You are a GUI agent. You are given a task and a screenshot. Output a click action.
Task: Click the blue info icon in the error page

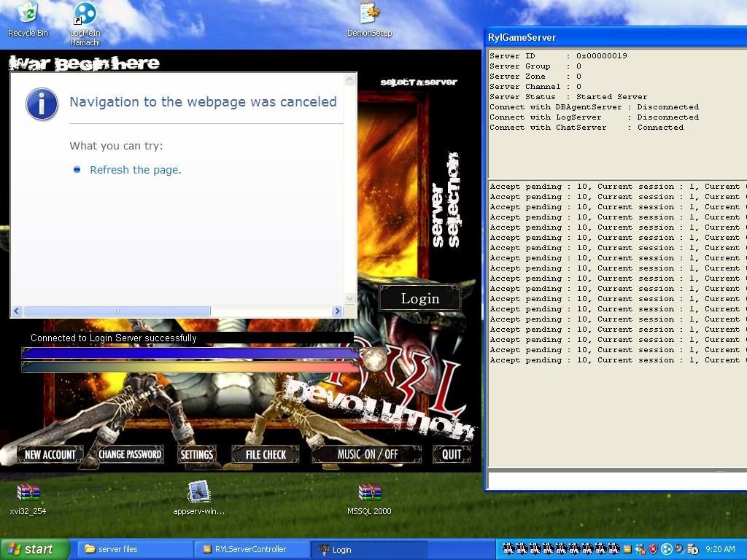(42, 103)
